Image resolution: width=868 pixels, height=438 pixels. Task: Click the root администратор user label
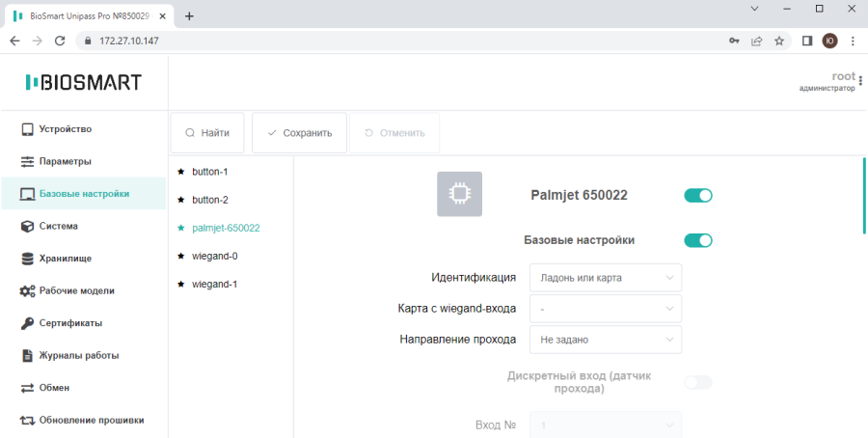(827, 81)
